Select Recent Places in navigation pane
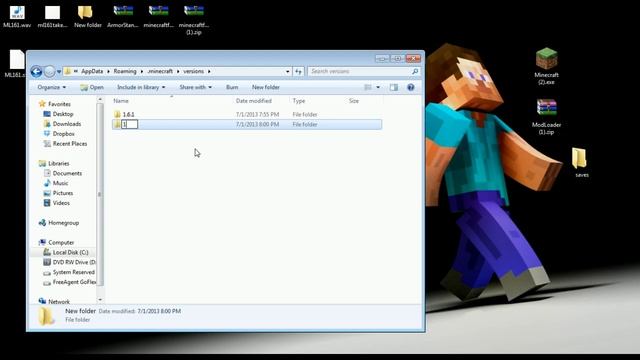The height and width of the screenshot is (360, 640). (x=65, y=144)
